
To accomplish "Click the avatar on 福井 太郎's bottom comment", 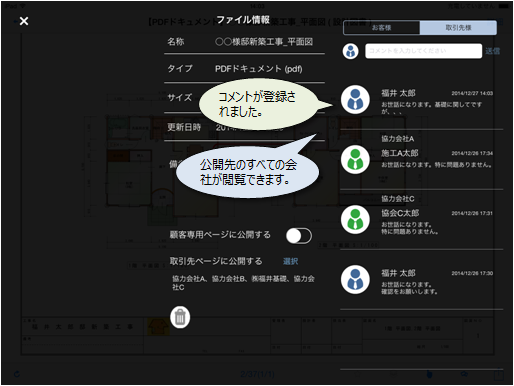I will (355, 279).
